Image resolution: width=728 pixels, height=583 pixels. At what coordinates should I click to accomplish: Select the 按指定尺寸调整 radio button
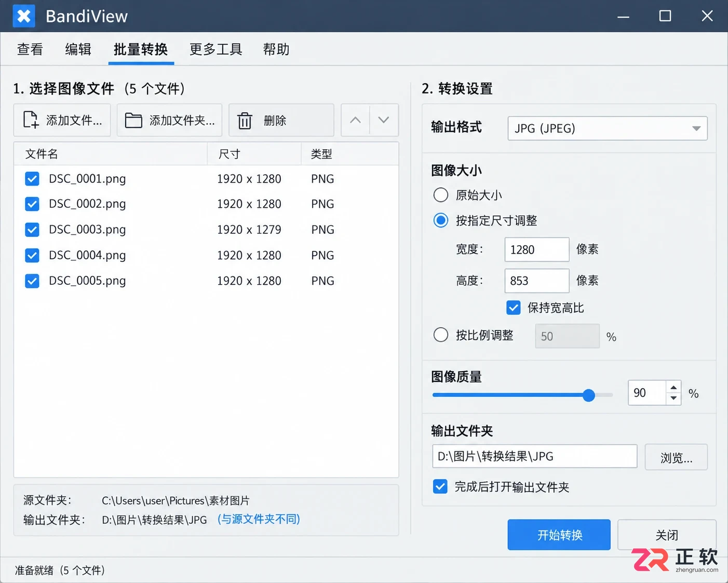(x=441, y=220)
